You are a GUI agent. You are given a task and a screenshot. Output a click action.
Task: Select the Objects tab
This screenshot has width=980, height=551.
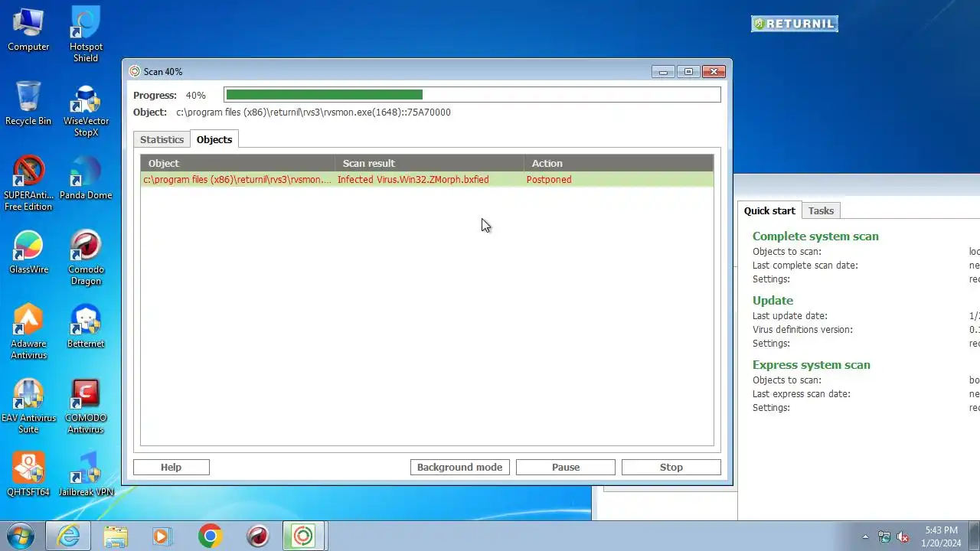[x=214, y=139]
